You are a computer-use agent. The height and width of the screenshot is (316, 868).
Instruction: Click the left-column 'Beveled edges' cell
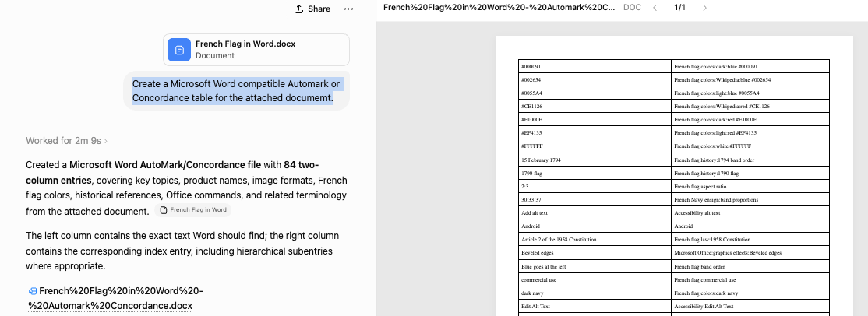(x=595, y=253)
